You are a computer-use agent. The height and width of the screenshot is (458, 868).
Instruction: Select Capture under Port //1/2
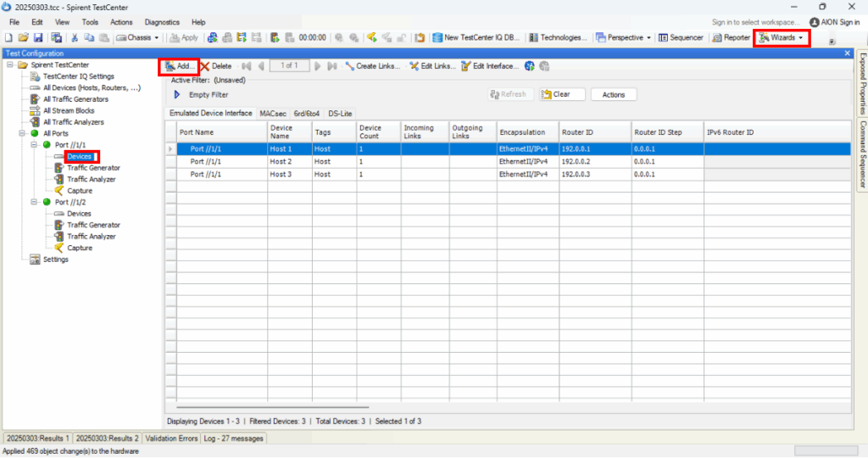(x=80, y=249)
